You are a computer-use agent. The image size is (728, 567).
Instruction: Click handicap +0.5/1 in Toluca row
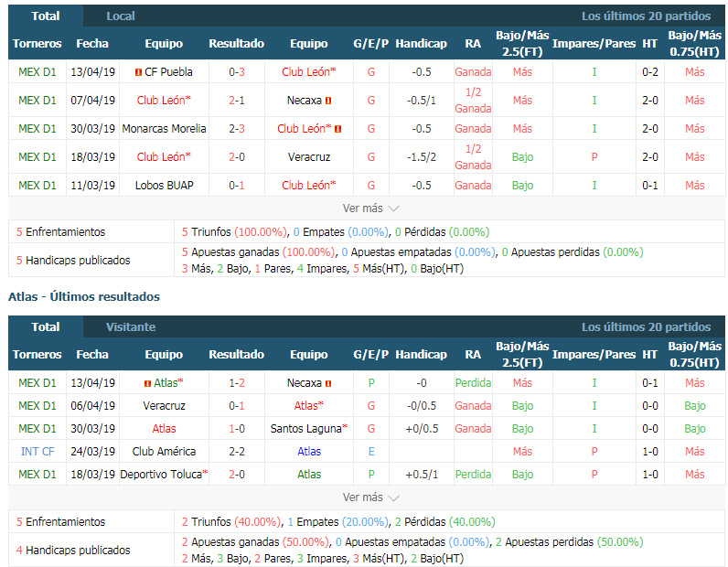[x=422, y=474]
